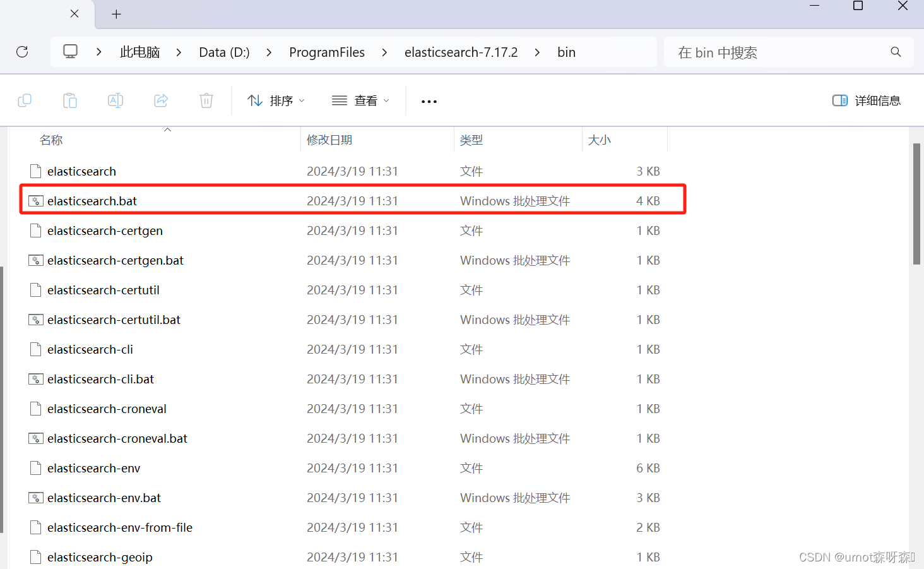Navigate to Data (D:) breadcrumb
Viewport: 924px width, 569px height.
point(224,52)
